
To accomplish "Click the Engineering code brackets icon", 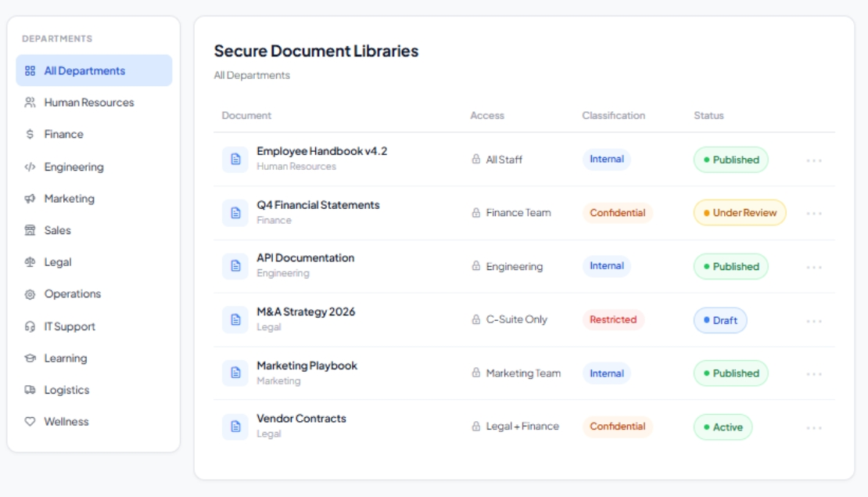I will pos(30,167).
